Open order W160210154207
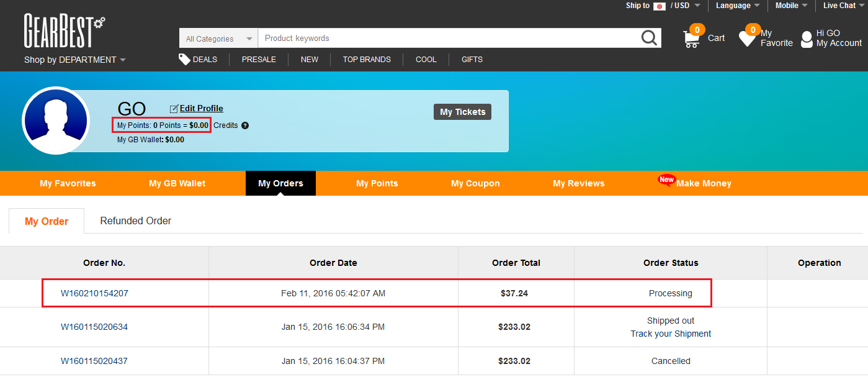The height and width of the screenshot is (387, 868). pyautogui.click(x=94, y=293)
